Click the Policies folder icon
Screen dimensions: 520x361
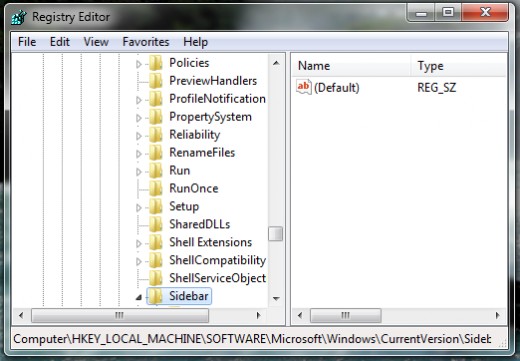pyautogui.click(x=156, y=63)
